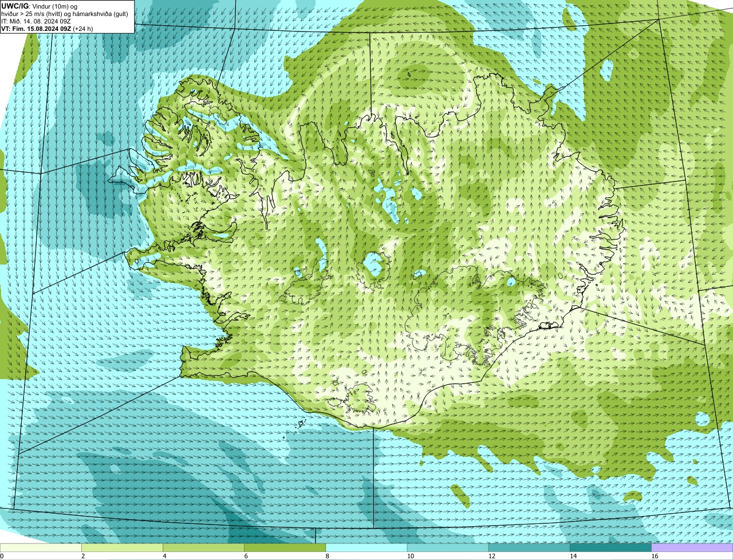733x560 pixels.
Task: Click the 'hviður > 25 m/s (hvítt)' description line
Action: (65, 14)
